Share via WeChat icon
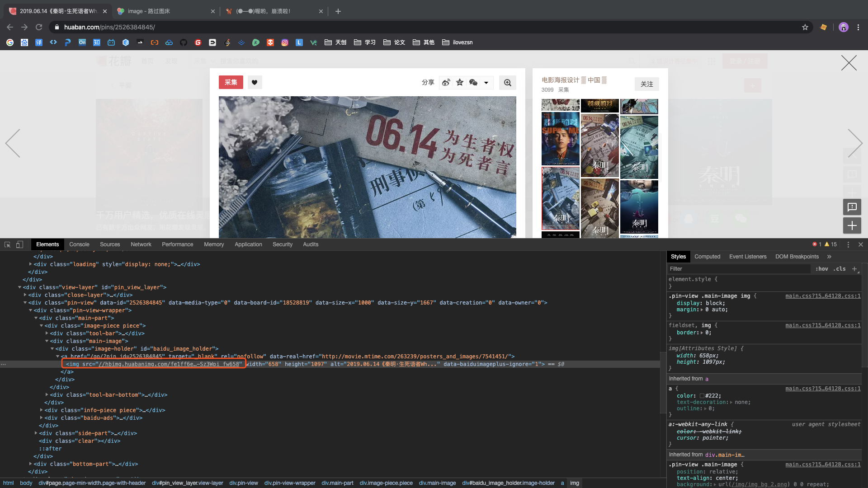 (473, 82)
